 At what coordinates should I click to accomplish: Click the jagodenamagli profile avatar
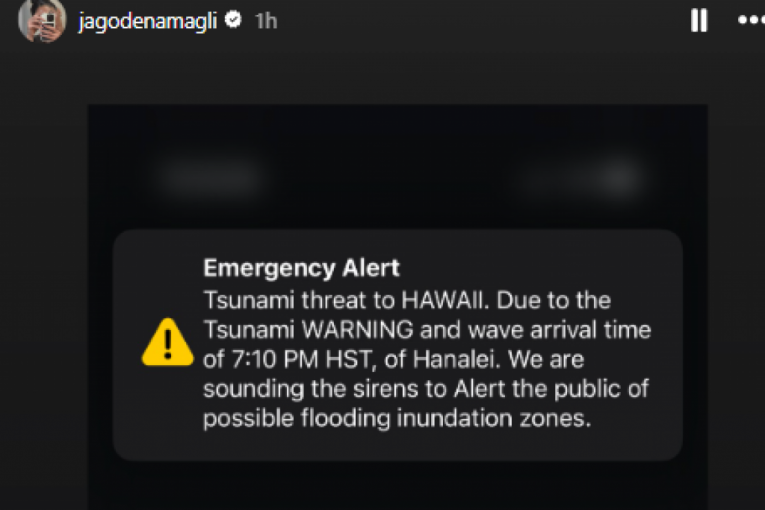tap(42, 20)
